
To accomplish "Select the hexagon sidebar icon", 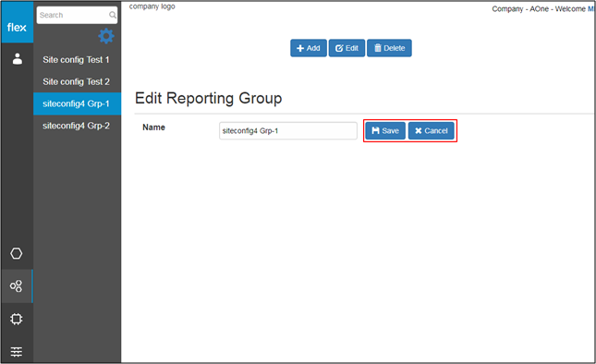I will click(x=17, y=253).
